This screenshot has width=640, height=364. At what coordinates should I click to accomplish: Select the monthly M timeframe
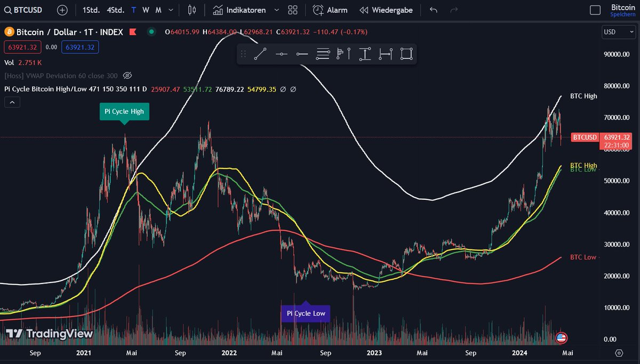158,10
